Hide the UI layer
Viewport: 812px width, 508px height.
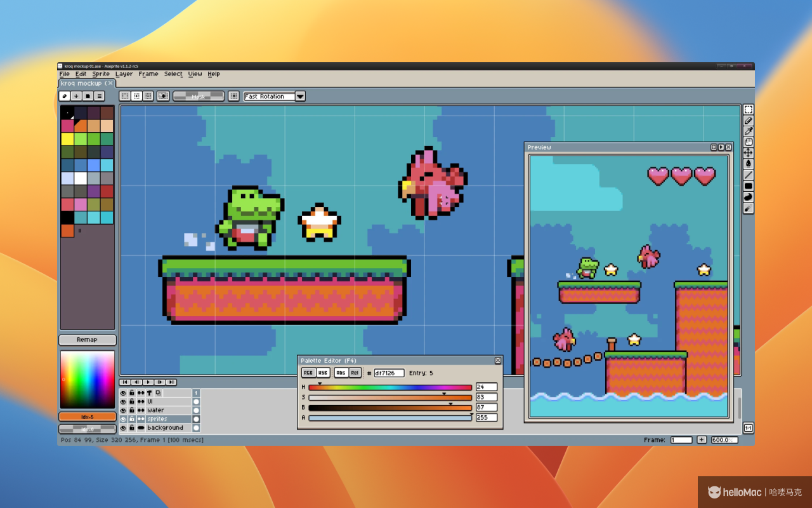coord(123,402)
